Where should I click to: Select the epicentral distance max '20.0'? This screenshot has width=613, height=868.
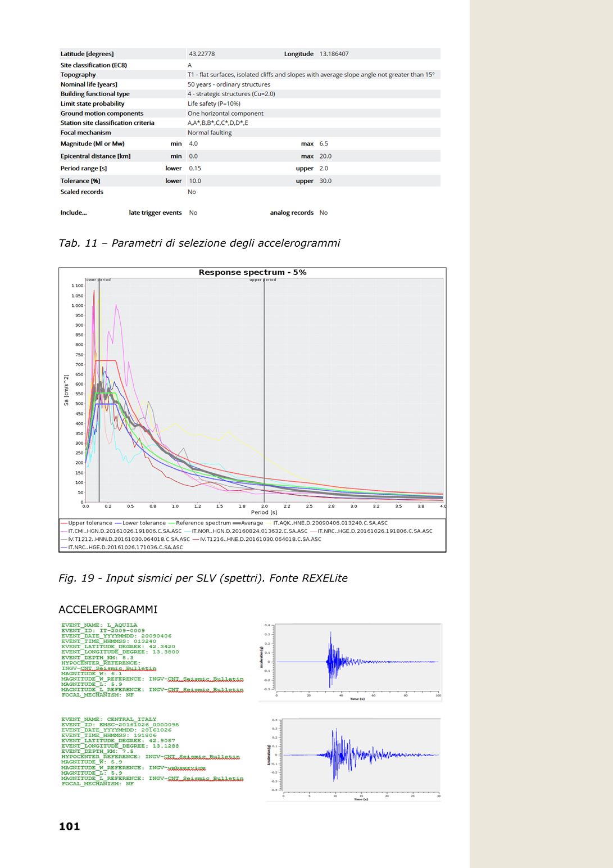[325, 156]
